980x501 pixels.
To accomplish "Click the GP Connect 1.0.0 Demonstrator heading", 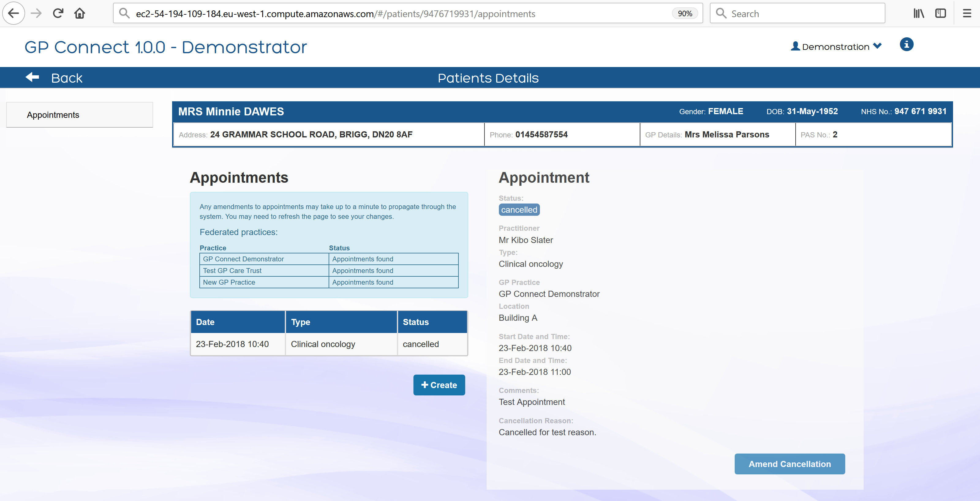I will [x=165, y=47].
